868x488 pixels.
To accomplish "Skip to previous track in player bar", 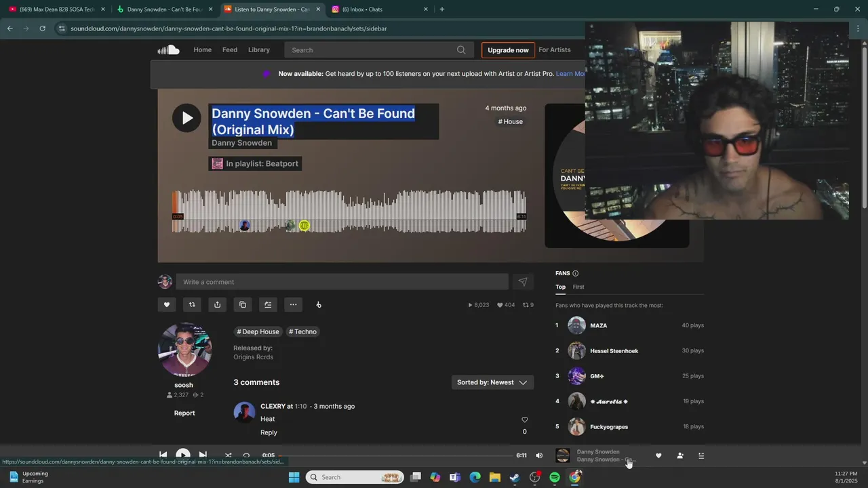I will click(163, 455).
